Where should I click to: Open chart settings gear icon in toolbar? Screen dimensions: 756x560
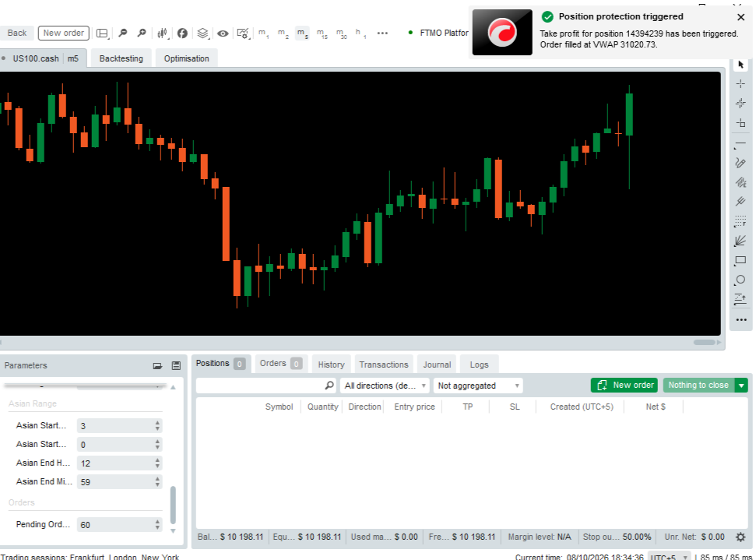coord(243,33)
